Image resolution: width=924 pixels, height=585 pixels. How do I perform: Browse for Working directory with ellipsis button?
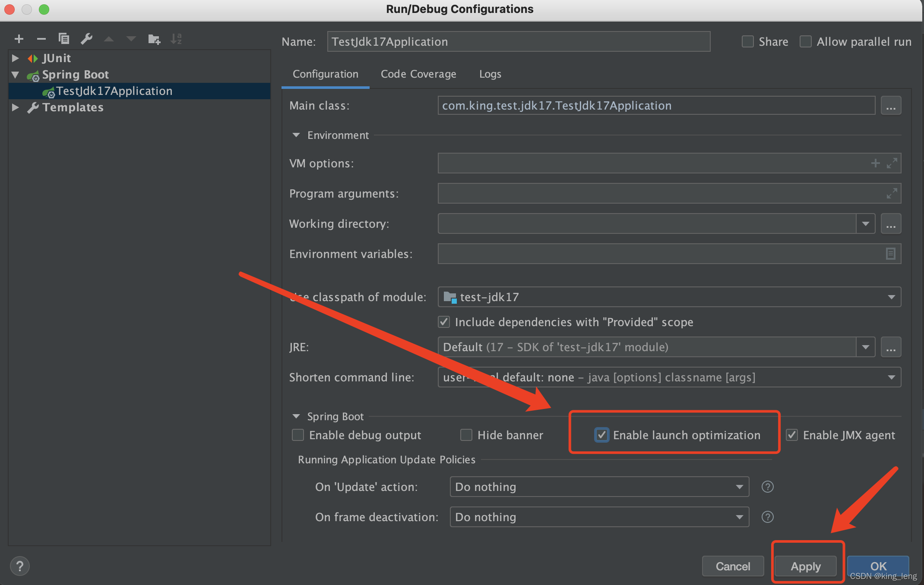tap(891, 224)
